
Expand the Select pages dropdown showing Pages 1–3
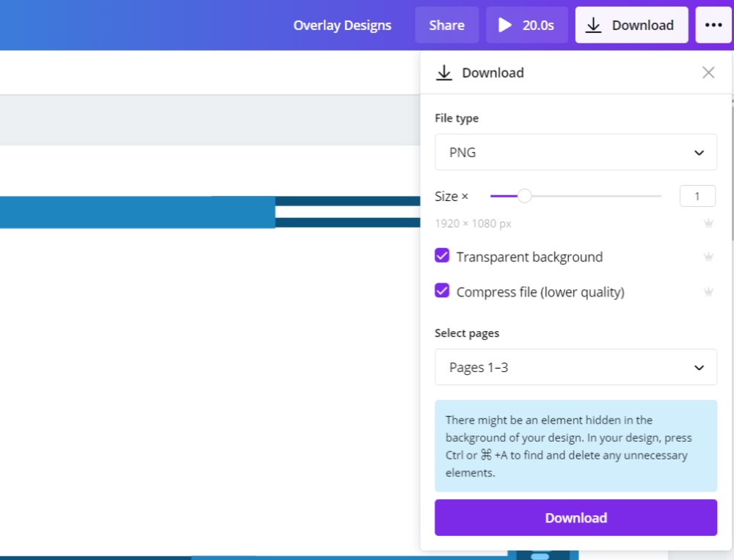575,367
